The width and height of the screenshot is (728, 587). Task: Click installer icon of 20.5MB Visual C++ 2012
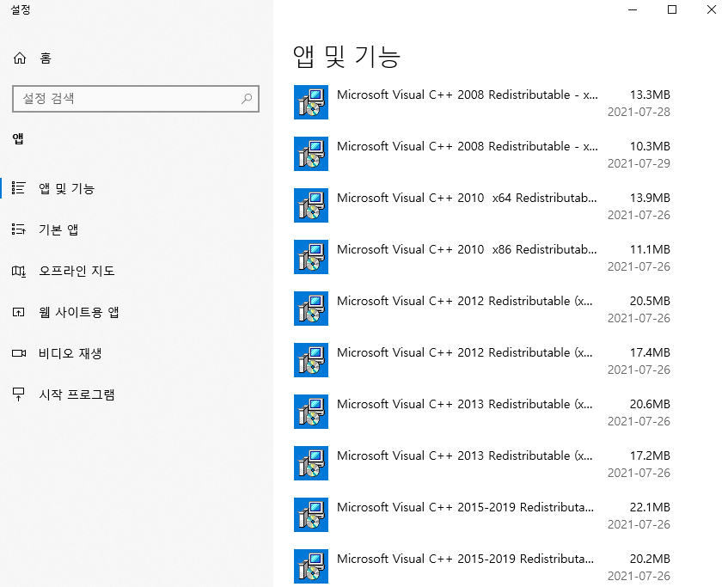coord(311,309)
